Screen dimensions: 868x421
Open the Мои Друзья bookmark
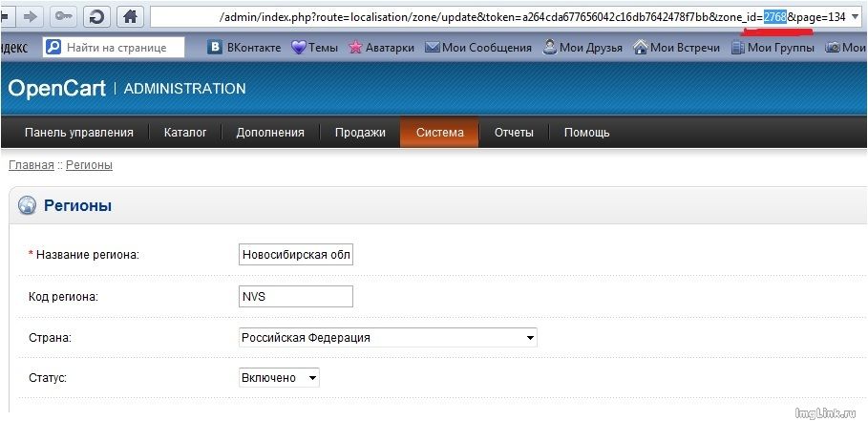(582, 48)
